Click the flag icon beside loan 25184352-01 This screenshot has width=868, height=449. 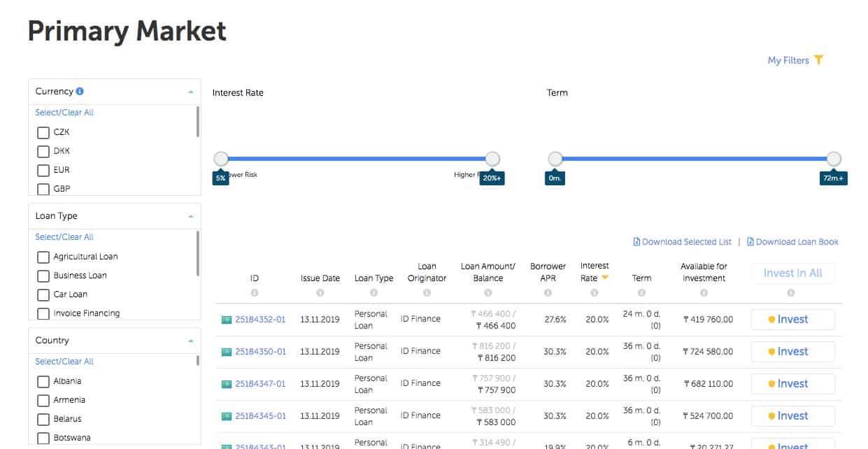click(x=226, y=320)
